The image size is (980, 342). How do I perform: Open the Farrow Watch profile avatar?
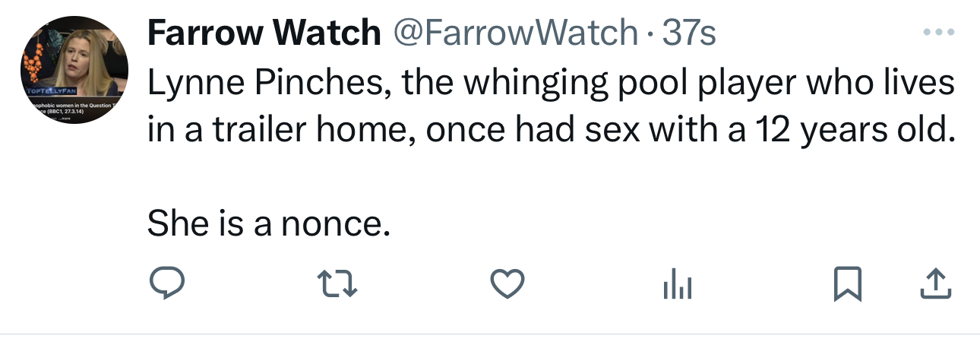[73, 70]
